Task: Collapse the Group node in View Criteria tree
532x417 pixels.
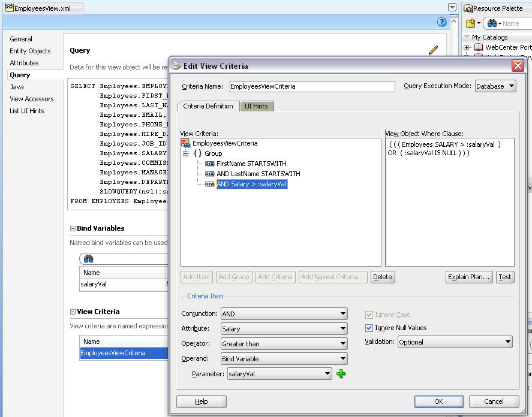Action: (x=185, y=153)
